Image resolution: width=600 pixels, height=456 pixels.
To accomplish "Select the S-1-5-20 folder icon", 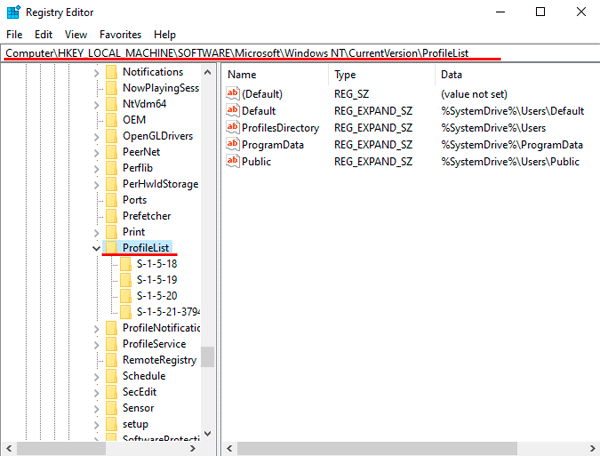I will click(126, 296).
